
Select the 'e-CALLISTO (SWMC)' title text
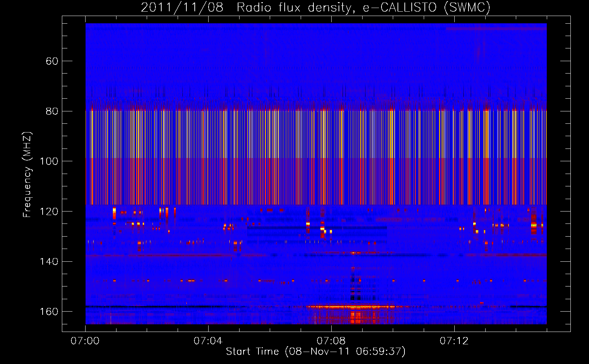coord(427,8)
